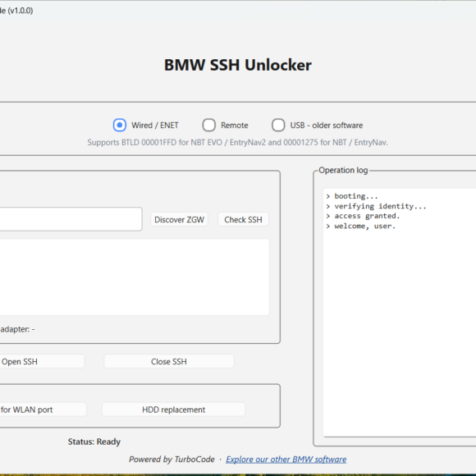The width and height of the screenshot is (476, 476).
Task: Click the 'for WLAN port' button
Action: 43,410
